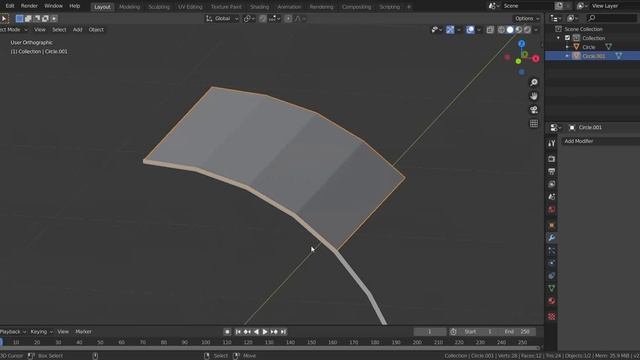
Task: Switch to the Sculpting workspace tab
Action: 159,7
